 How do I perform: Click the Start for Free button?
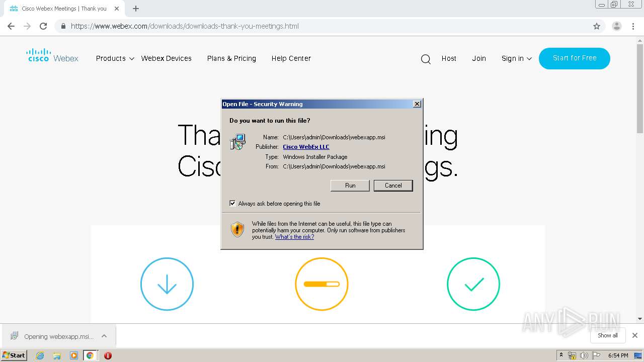pyautogui.click(x=575, y=58)
